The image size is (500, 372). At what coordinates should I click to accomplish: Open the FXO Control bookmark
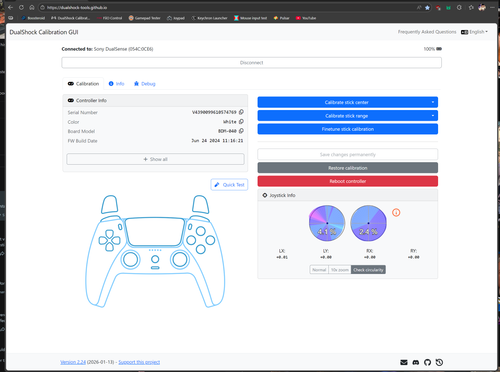110,18
